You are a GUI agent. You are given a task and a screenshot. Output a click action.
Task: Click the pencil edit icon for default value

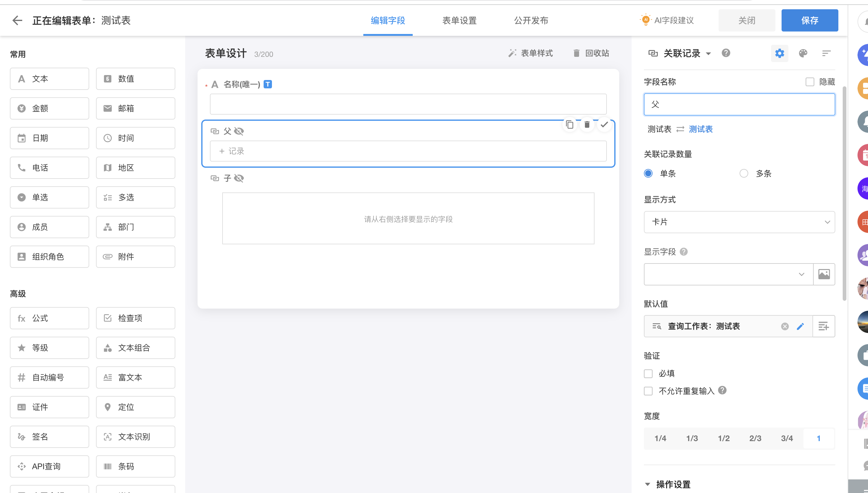(x=800, y=326)
